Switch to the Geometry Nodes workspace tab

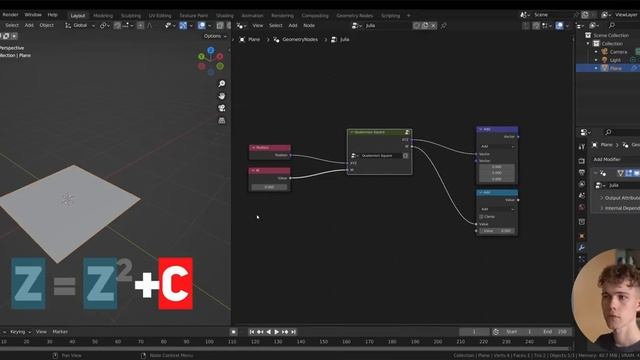tap(355, 16)
